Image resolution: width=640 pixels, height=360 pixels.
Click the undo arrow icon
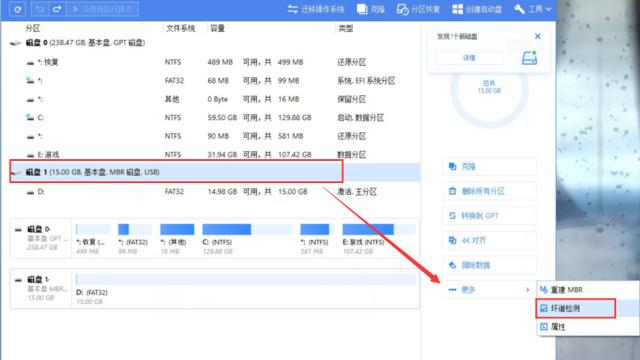(x=40, y=9)
